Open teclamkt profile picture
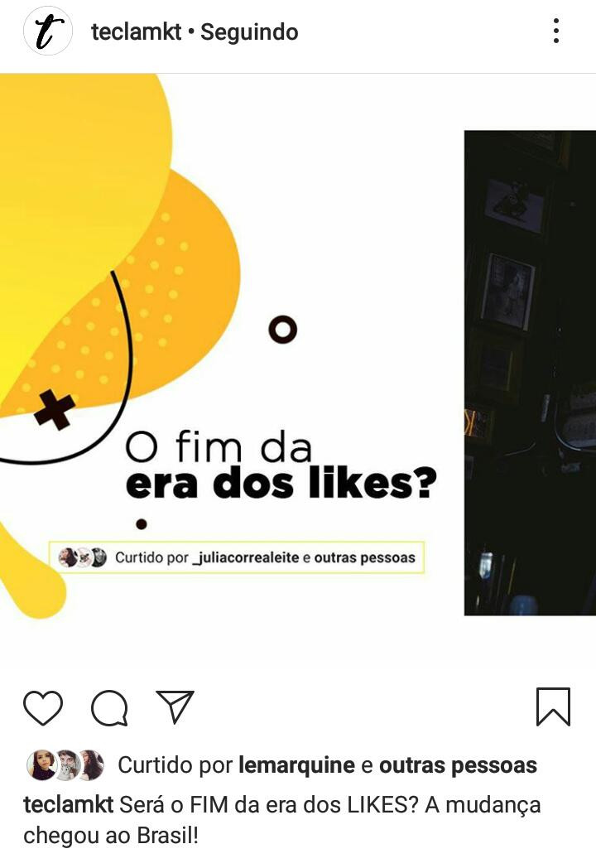Screen dimensions: 596x868 pos(47,31)
